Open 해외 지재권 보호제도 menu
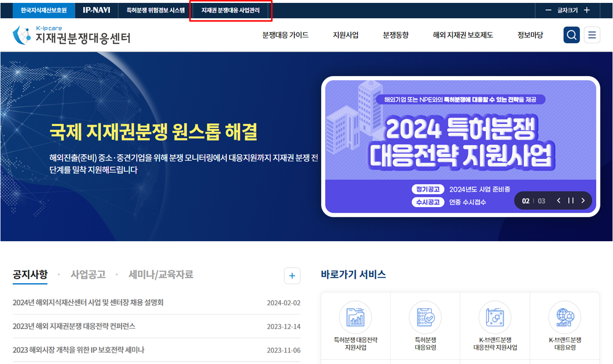This screenshot has height=364, width=613. [463, 35]
